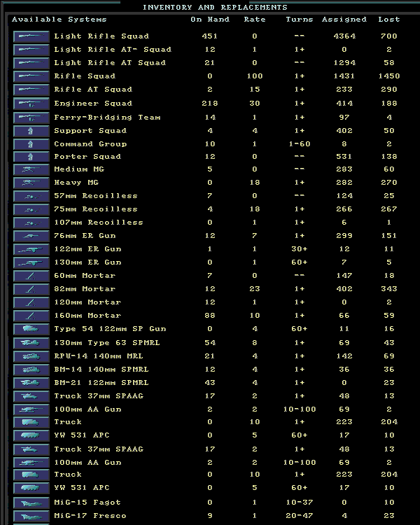Click Turns value 10-37 for MiG-15 Fagot
The width and height of the screenshot is (420, 525).
click(300, 502)
